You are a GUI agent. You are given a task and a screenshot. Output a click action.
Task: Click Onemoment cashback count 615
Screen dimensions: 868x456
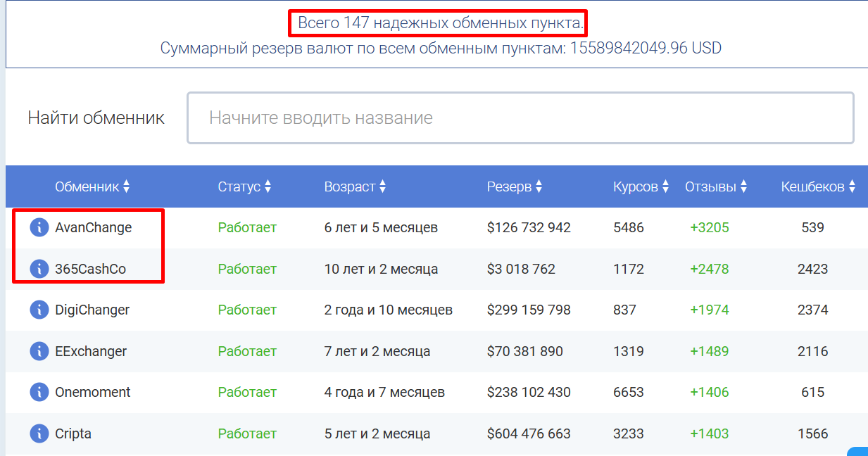812,392
